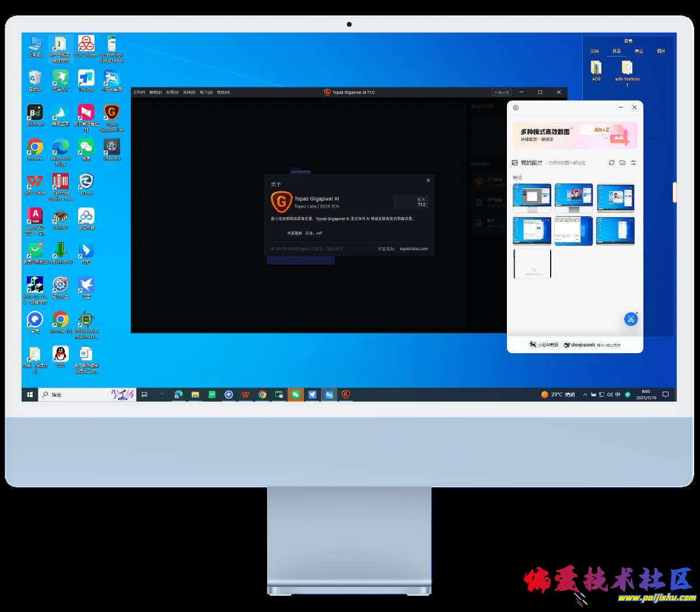Open the filter options sliders icon

pyautogui.click(x=633, y=163)
